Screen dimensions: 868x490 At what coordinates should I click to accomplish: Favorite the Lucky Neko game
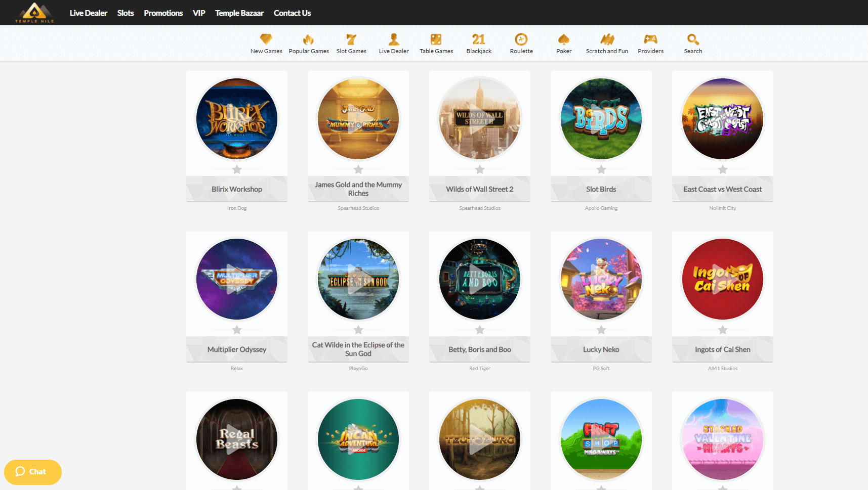pos(601,330)
